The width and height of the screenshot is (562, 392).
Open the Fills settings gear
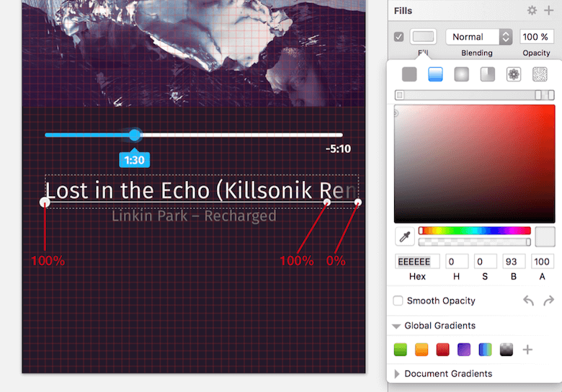pos(532,10)
